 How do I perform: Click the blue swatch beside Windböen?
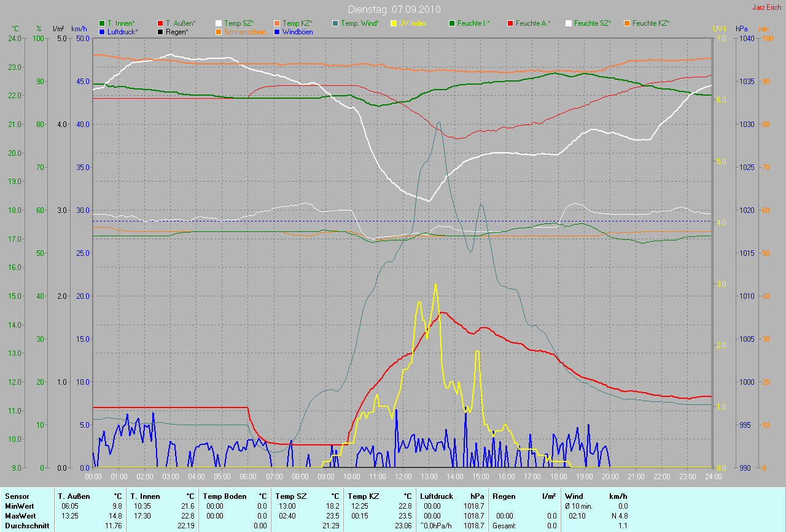[x=277, y=31]
